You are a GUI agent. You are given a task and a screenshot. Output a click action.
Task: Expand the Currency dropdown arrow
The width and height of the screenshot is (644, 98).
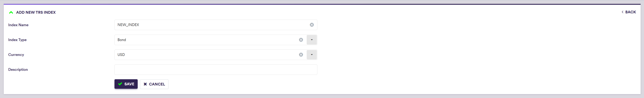point(312,55)
